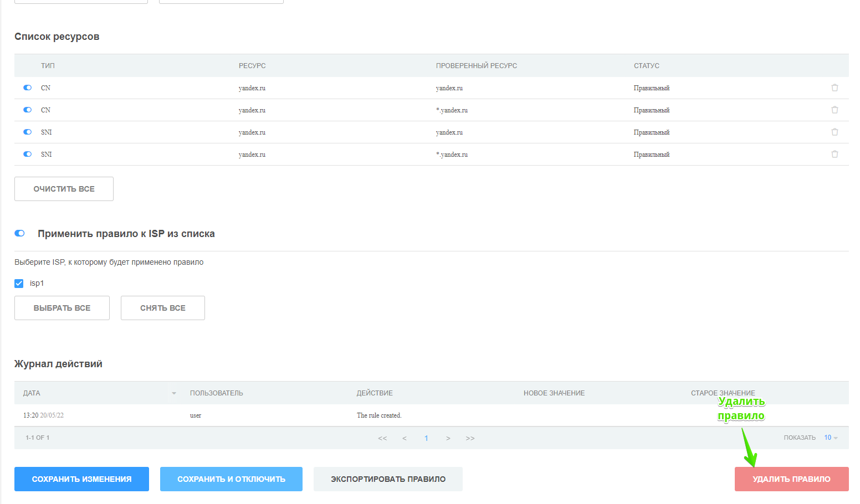Go to previous page in action log
860x504 pixels.
[405, 438]
